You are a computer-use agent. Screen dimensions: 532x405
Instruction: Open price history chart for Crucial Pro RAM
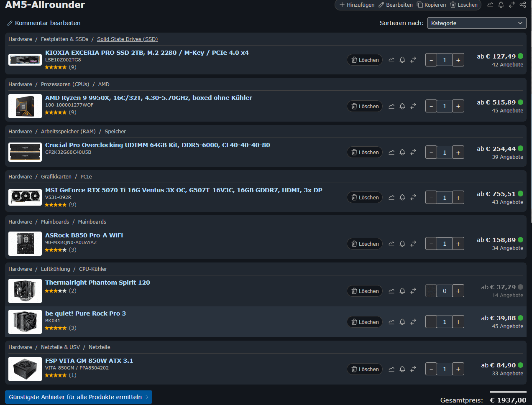pos(391,152)
